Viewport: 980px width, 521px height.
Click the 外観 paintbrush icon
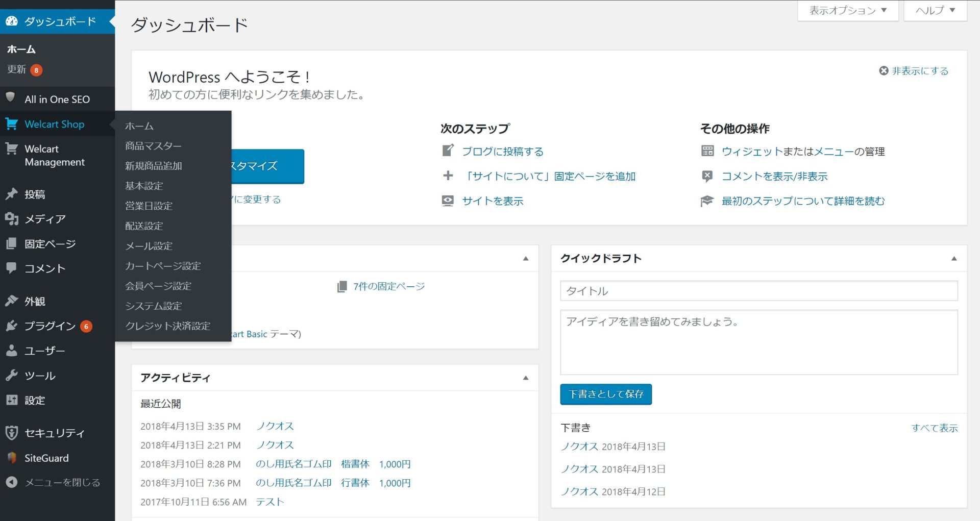[x=11, y=301]
